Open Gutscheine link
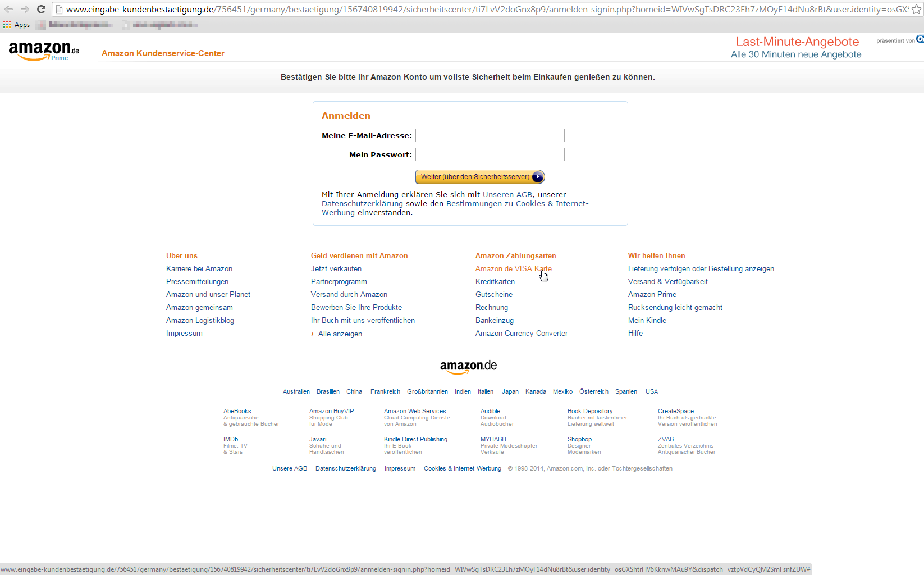This screenshot has width=924, height=575. point(494,295)
